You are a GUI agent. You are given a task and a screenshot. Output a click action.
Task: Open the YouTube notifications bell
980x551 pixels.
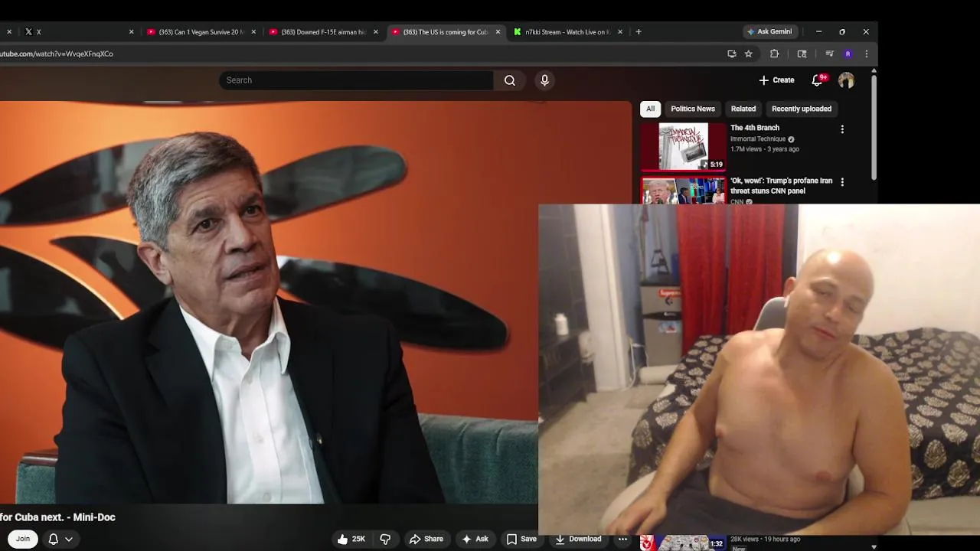click(x=818, y=80)
